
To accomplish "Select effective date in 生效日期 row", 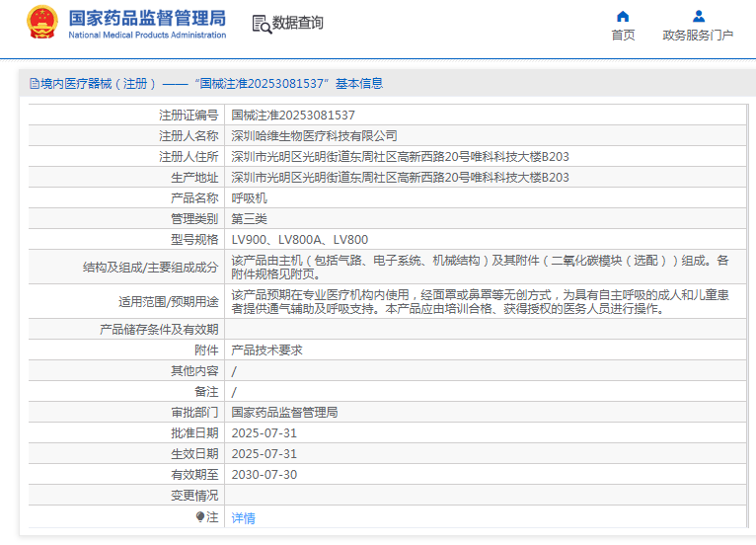I will pos(265,454).
